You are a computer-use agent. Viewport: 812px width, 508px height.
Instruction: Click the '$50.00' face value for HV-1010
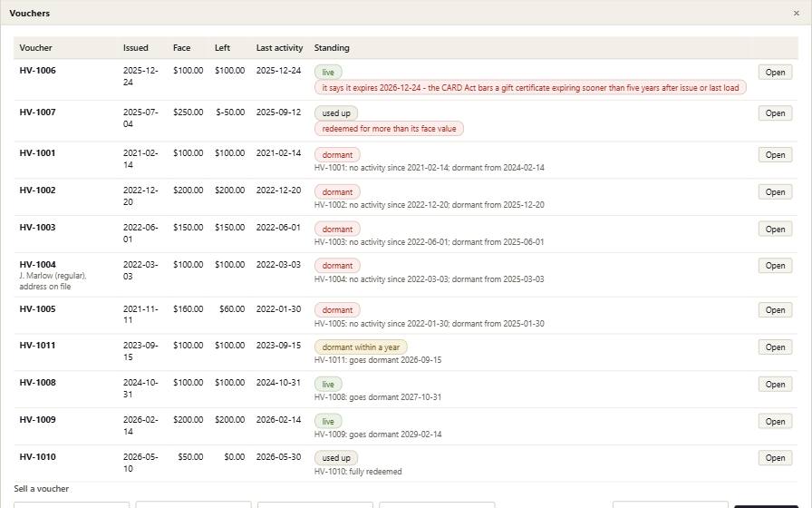coord(190,456)
